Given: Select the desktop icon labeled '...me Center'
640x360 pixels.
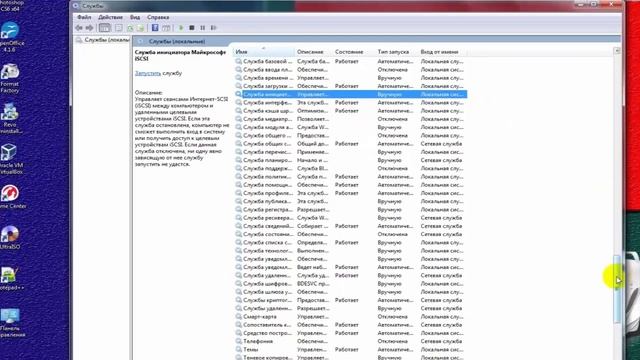Looking at the screenshot, I should (x=11, y=197).
